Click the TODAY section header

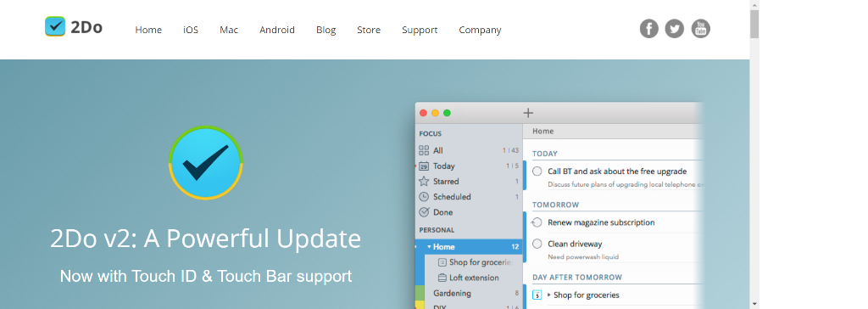[x=545, y=154]
